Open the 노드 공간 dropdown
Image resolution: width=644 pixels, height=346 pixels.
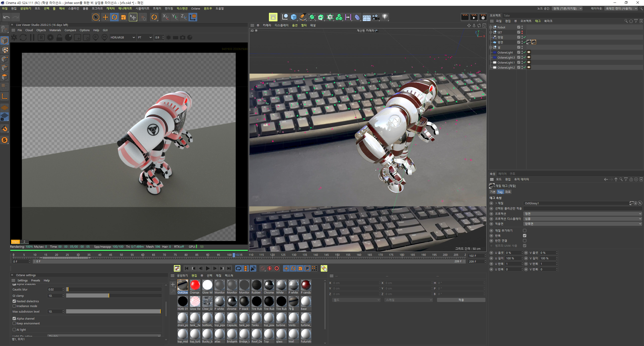coord(567,9)
